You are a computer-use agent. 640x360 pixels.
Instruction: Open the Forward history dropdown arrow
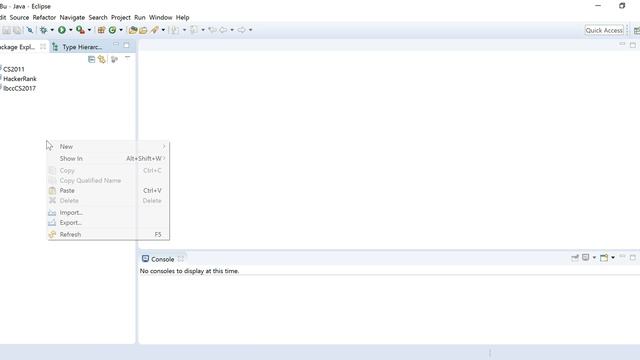coord(251,30)
